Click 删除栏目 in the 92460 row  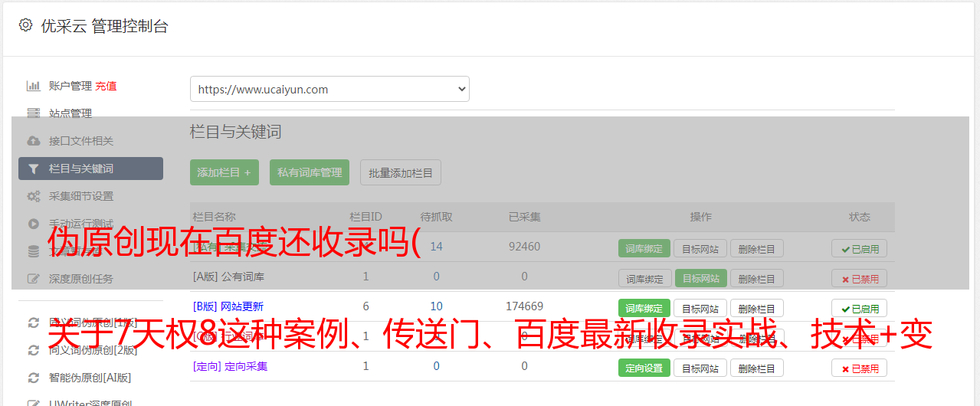coord(756,248)
